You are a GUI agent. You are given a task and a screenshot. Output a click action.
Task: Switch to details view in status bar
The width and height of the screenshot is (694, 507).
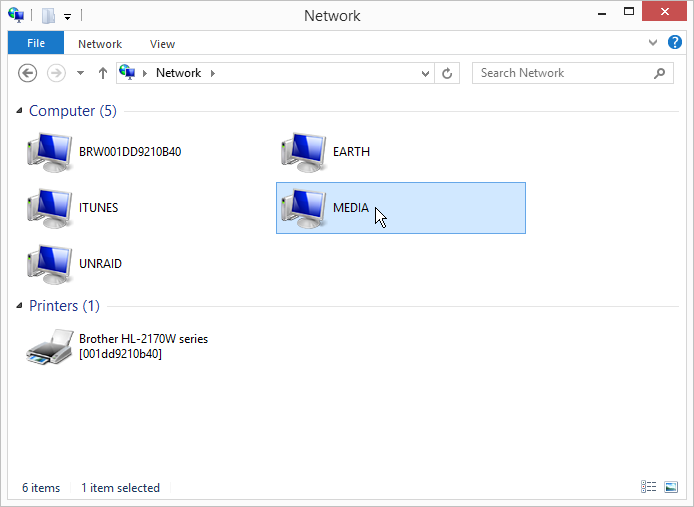tap(648, 487)
